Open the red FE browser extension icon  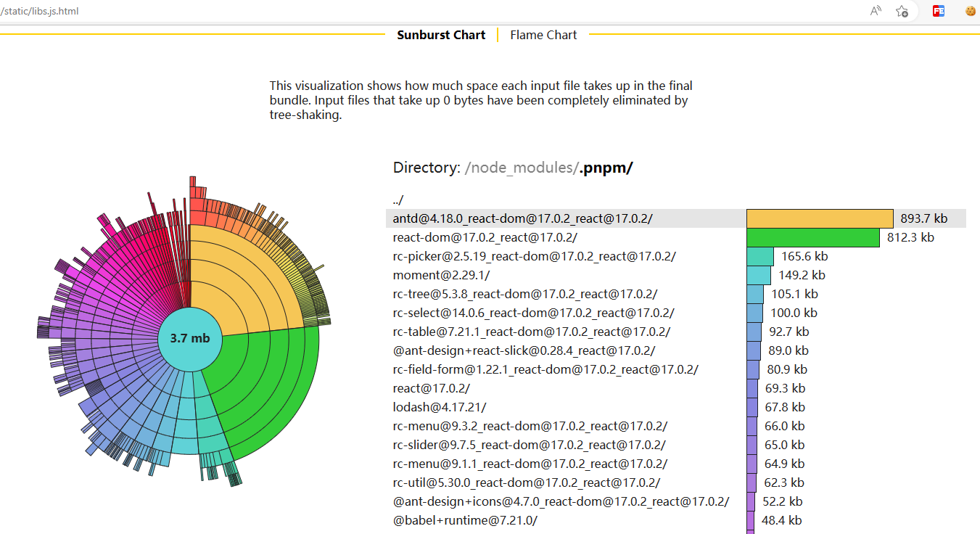939,11
